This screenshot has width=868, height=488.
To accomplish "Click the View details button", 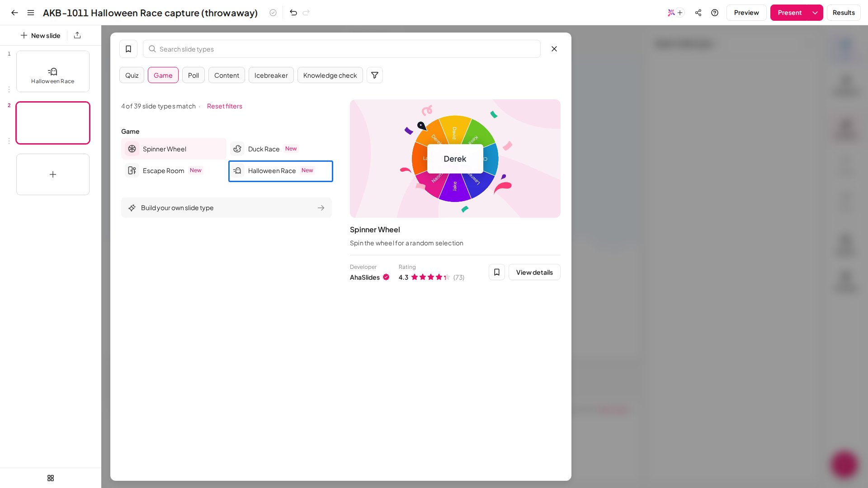I will [534, 272].
